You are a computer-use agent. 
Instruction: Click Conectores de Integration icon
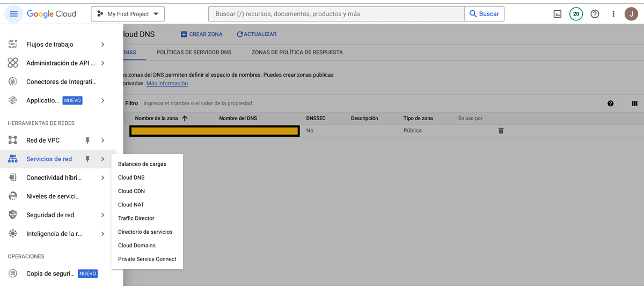pyautogui.click(x=13, y=82)
